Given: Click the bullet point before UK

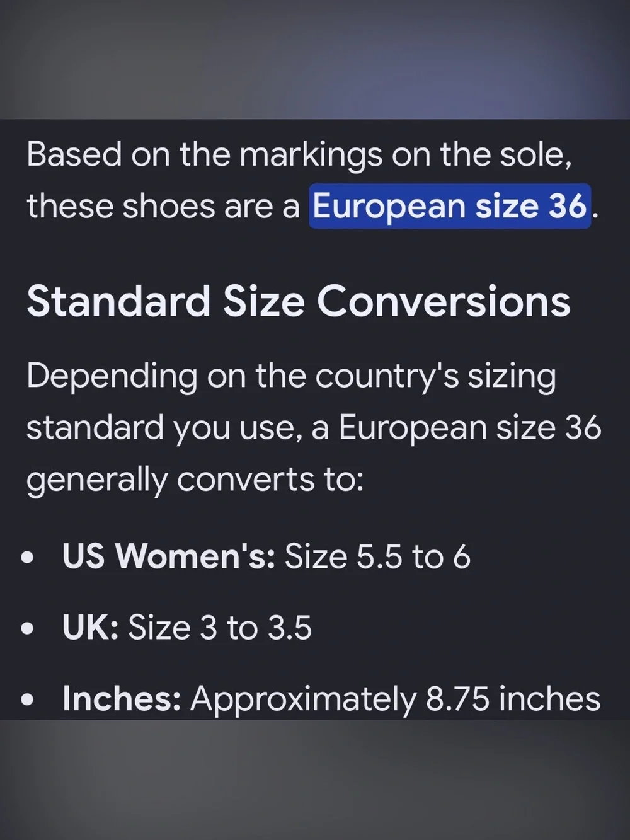Looking at the screenshot, I should coord(27,629).
